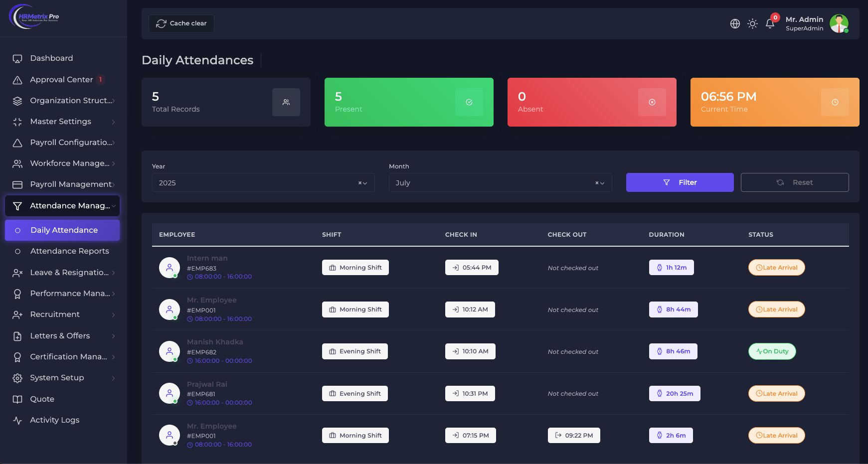Viewport: 868px width, 464px height.
Task: Click the Present checkmark icon
Action: coord(469,102)
